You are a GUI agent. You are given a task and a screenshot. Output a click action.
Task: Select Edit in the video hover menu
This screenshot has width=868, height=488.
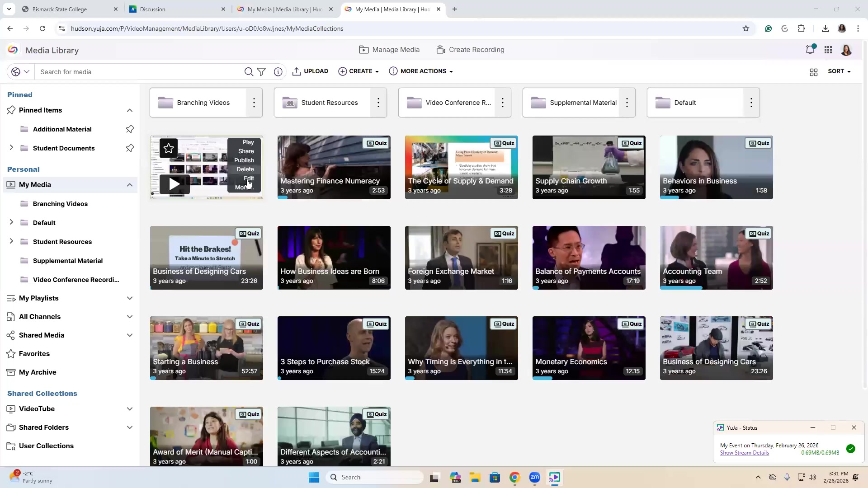pyautogui.click(x=249, y=178)
